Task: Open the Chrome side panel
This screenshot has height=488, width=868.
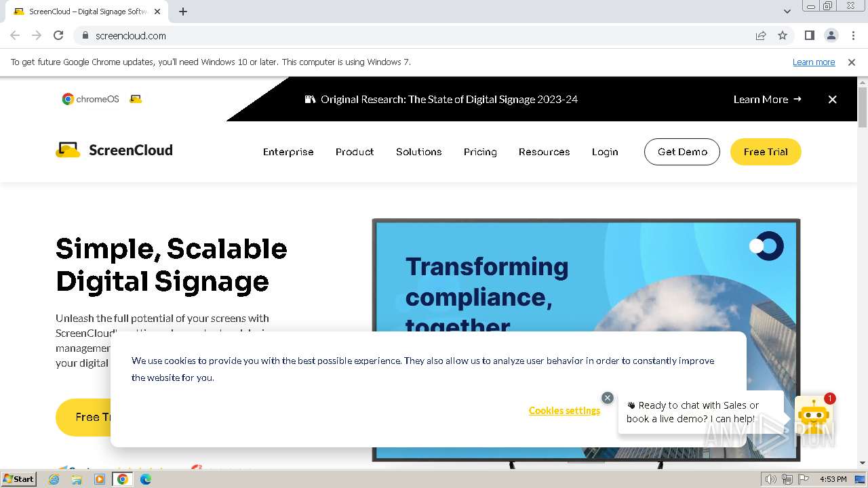Action: 809,35
